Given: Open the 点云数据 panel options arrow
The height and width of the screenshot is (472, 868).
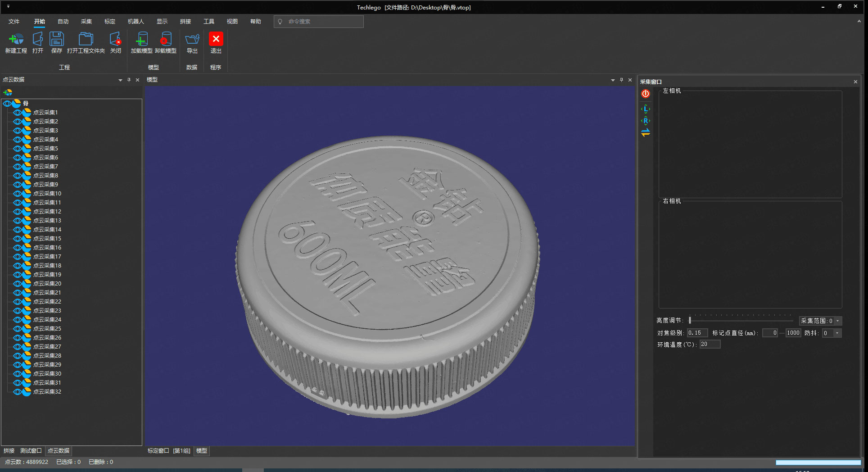Looking at the screenshot, I should [x=120, y=80].
